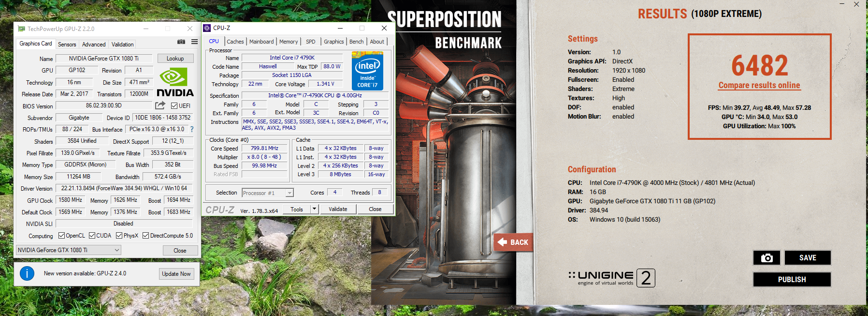Open the Bench tab in CPU-Z
This screenshot has height=316, width=868.
pos(357,42)
